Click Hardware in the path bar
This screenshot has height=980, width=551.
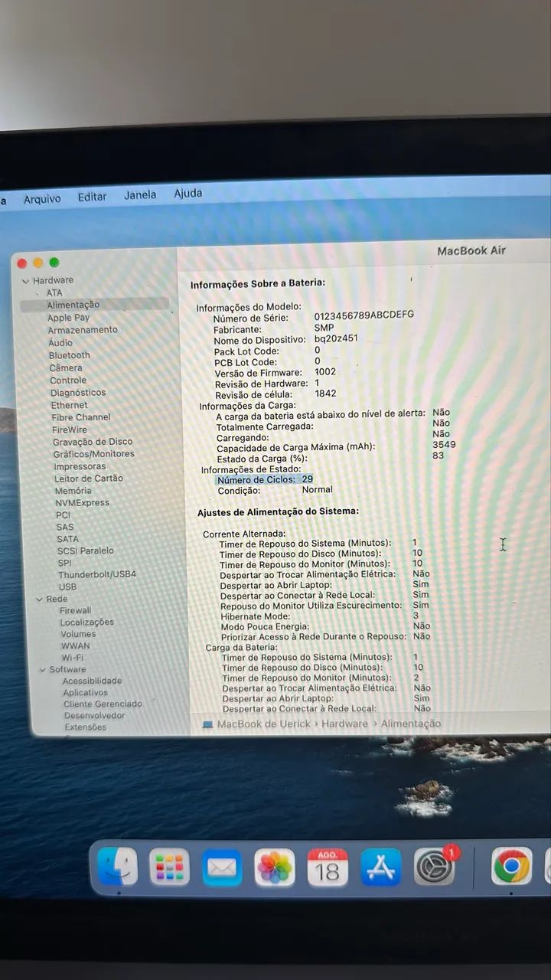pos(344,724)
